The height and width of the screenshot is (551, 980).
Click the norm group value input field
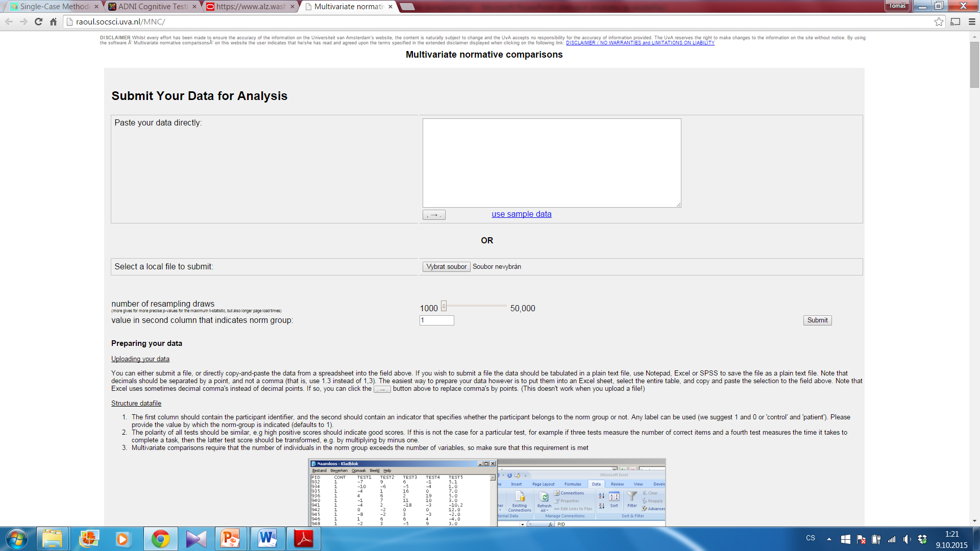[x=436, y=320]
